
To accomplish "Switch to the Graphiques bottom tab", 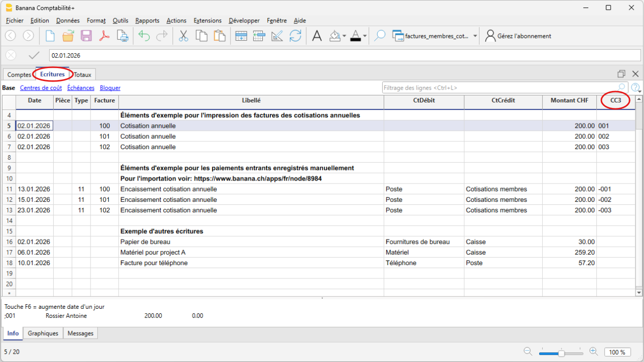I will pos(43,333).
